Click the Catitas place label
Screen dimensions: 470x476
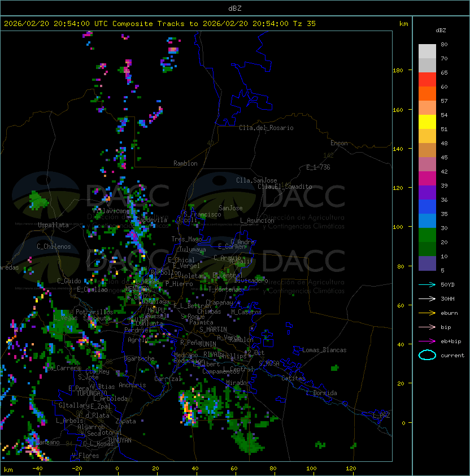293,378
